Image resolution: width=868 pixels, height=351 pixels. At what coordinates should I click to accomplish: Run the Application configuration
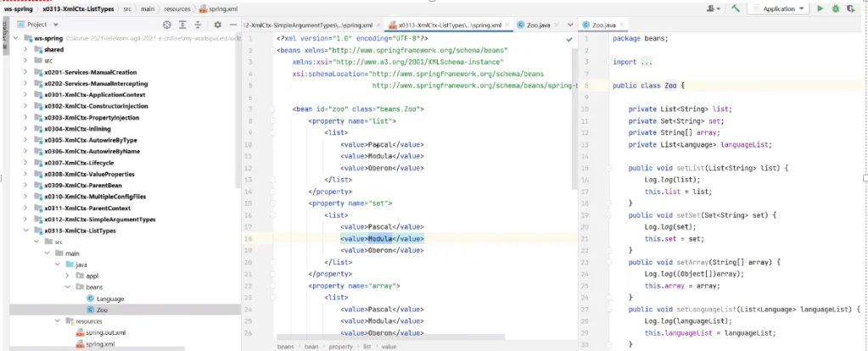tap(821, 8)
